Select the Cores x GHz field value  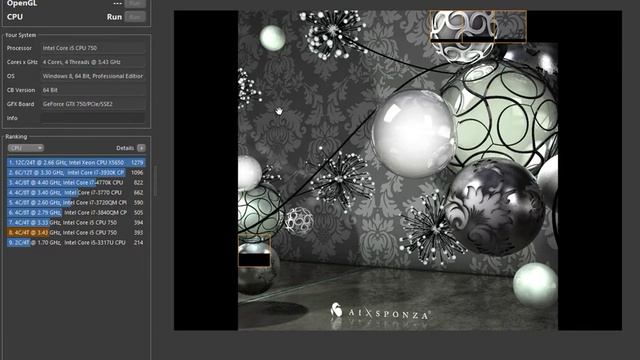(93, 62)
